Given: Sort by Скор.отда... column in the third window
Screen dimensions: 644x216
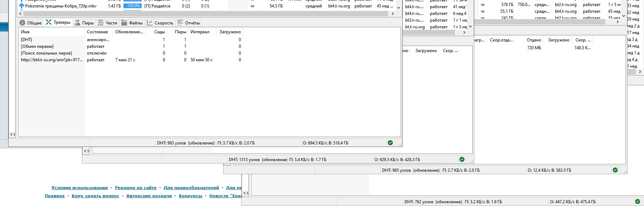Looking at the screenshot, I should pyautogui.click(x=501, y=40).
